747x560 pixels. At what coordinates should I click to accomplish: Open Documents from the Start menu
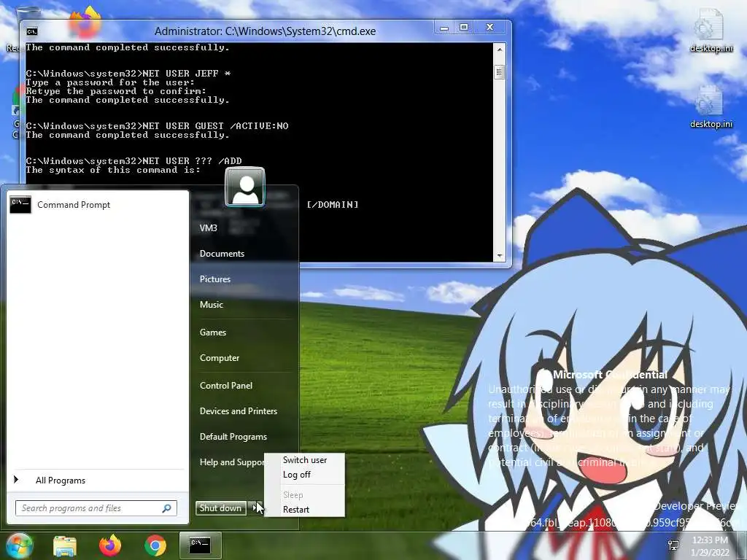point(222,254)
